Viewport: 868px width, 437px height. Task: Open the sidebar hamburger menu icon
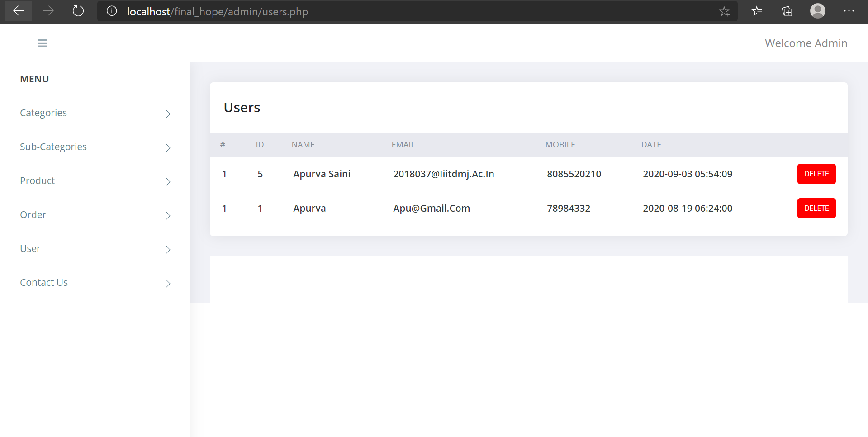(42, 43)
